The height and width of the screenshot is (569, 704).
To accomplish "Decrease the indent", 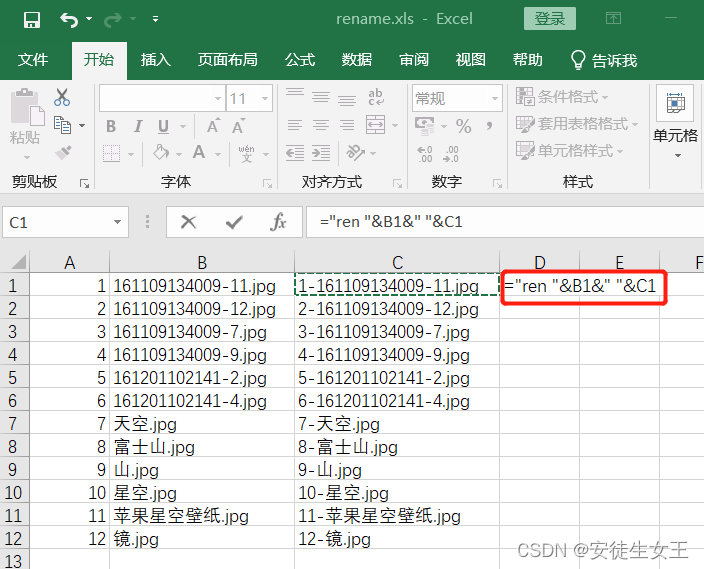I will (295, 153).
